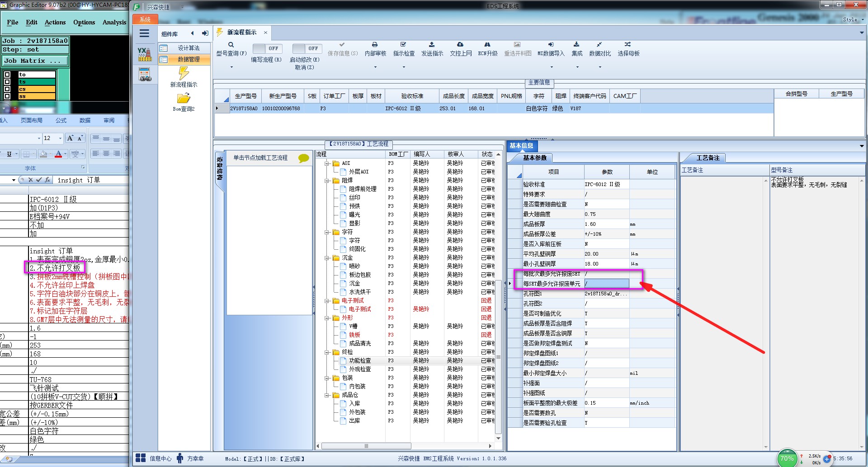Click the fill color bucket icon in Excel
The image size is (868, 467).
pyautogui.click(x=43, y=154)
